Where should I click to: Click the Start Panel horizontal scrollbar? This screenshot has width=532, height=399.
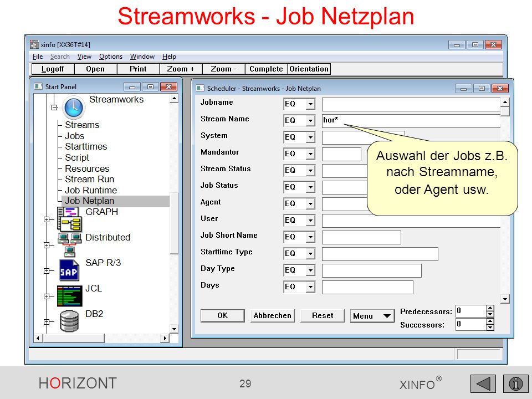pyautogui.click(x=101, y=338)
